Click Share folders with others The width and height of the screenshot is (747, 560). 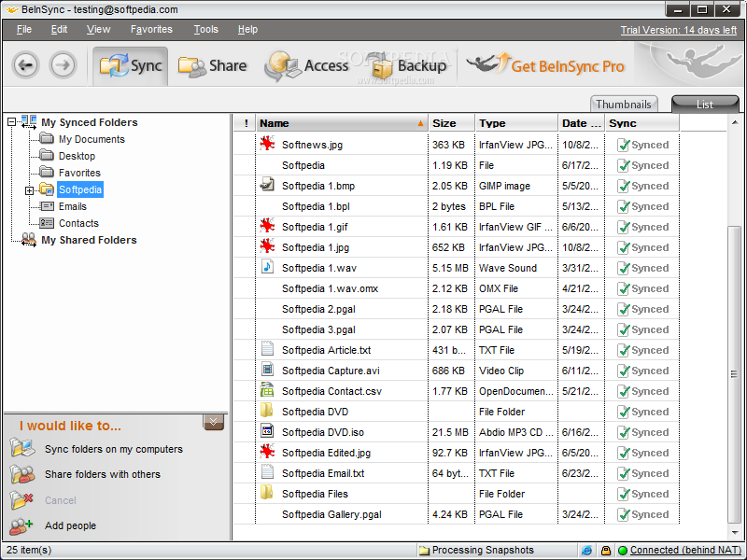(x=103, y=474)
